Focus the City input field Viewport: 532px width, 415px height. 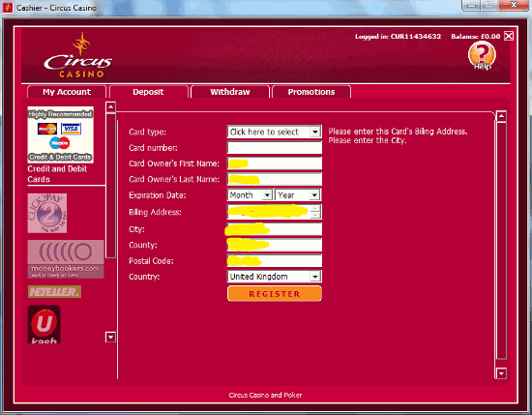coord(275,229)
